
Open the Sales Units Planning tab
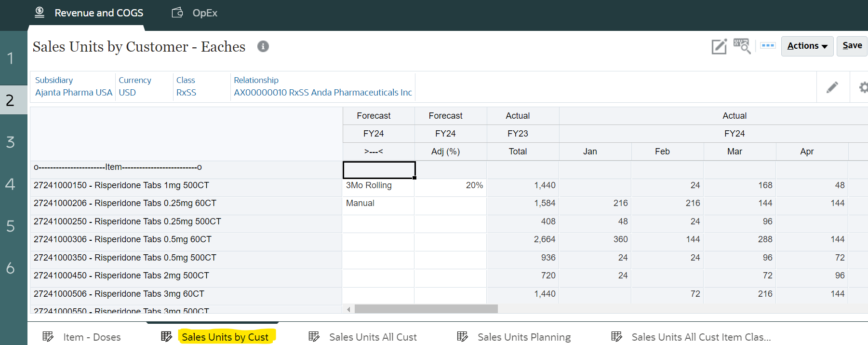tap(524, 337)
